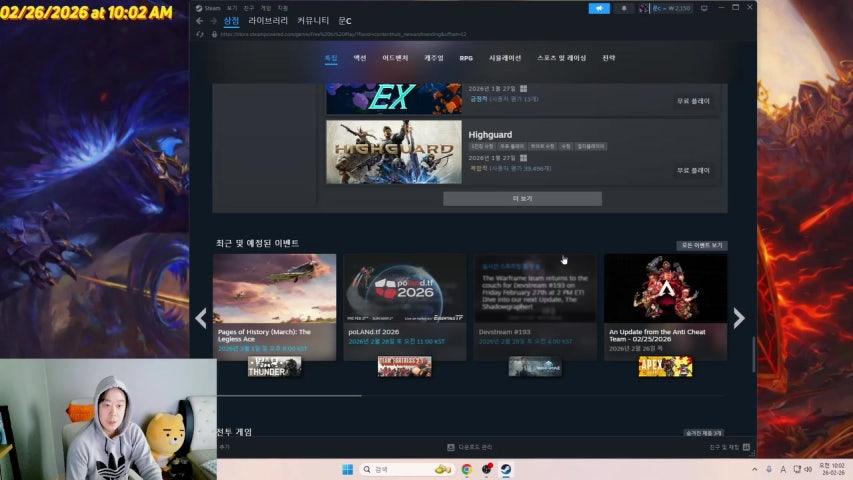The image size is (853, 480).
Task: Open Chrome from the Windows taskbar
Action: [x=467, y=469]
